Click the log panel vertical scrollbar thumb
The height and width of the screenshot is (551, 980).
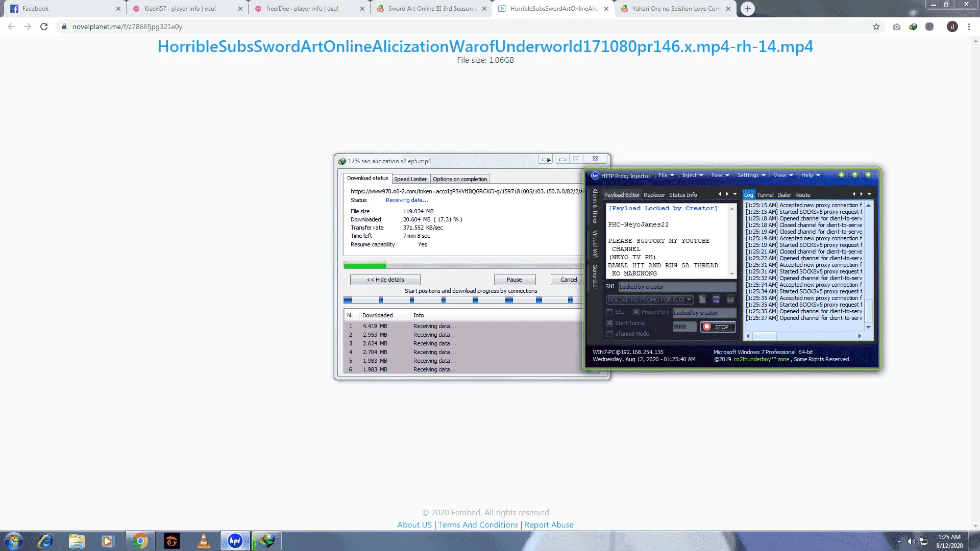(868, 311)
